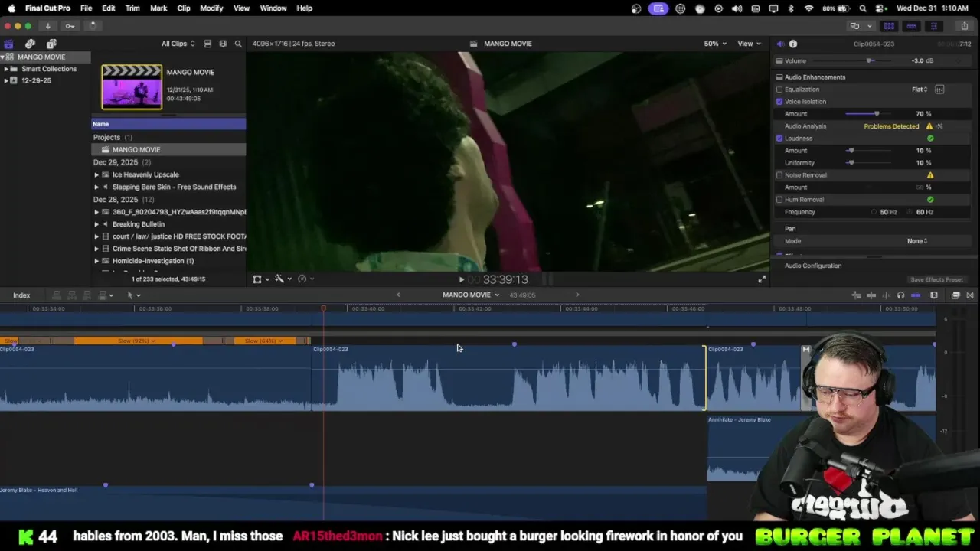Click the Name column header
This screenshot has height=551, width=980.
(169, 124)
